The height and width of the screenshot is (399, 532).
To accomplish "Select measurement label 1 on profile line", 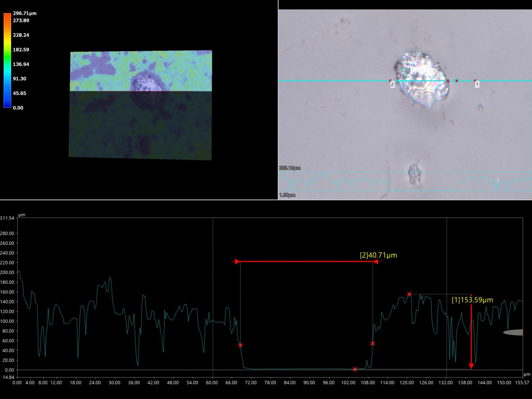I will 477,84.
